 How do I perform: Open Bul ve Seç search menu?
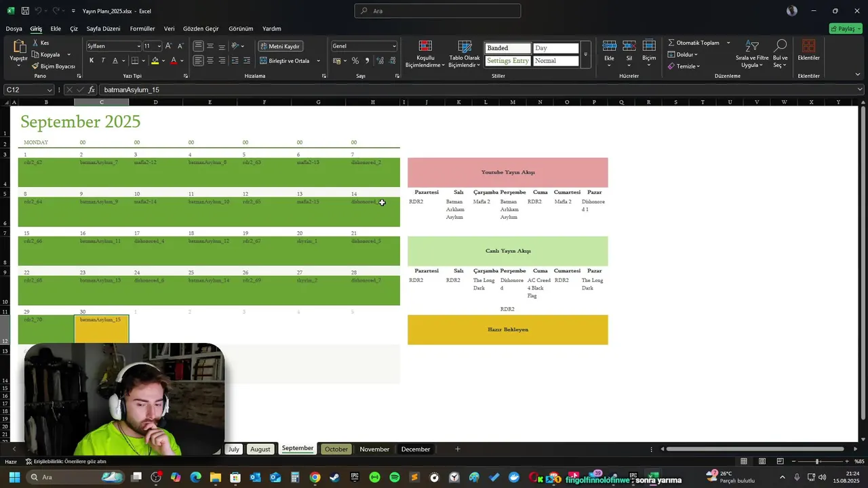[781, 54]
